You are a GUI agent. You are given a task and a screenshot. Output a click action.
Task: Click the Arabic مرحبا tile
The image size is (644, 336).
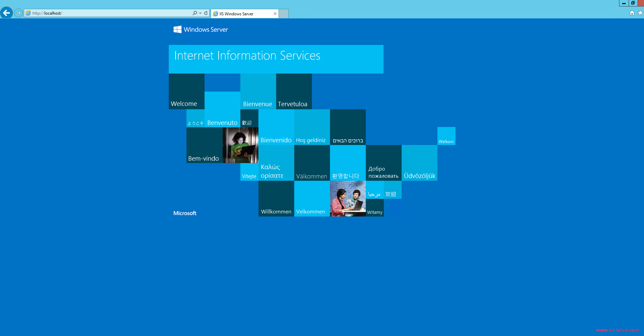[375, 190]
